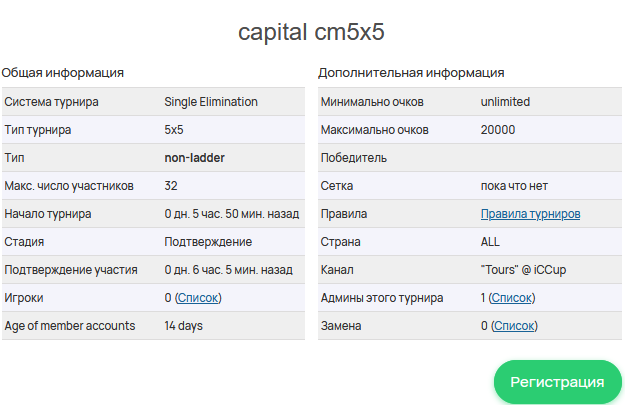Select the 5x5 tournament type value
Viewport: 625px width, 405px height.
(x=174, y=130)
